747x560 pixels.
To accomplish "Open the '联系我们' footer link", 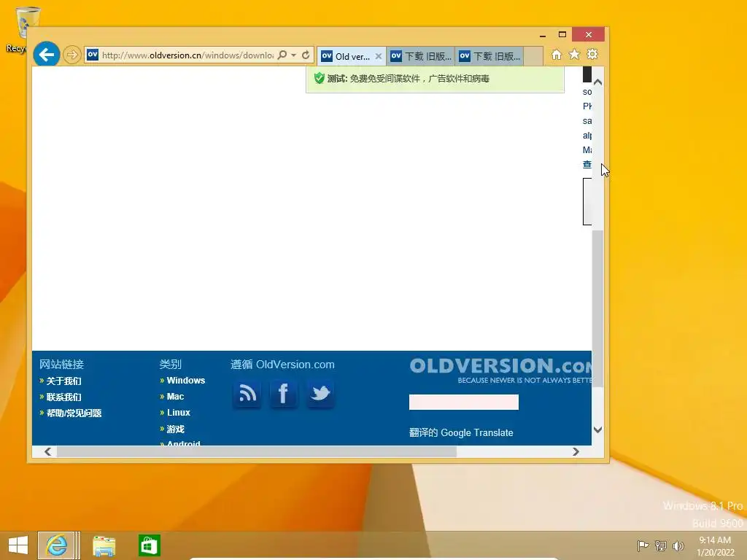I will pos(63,397).
